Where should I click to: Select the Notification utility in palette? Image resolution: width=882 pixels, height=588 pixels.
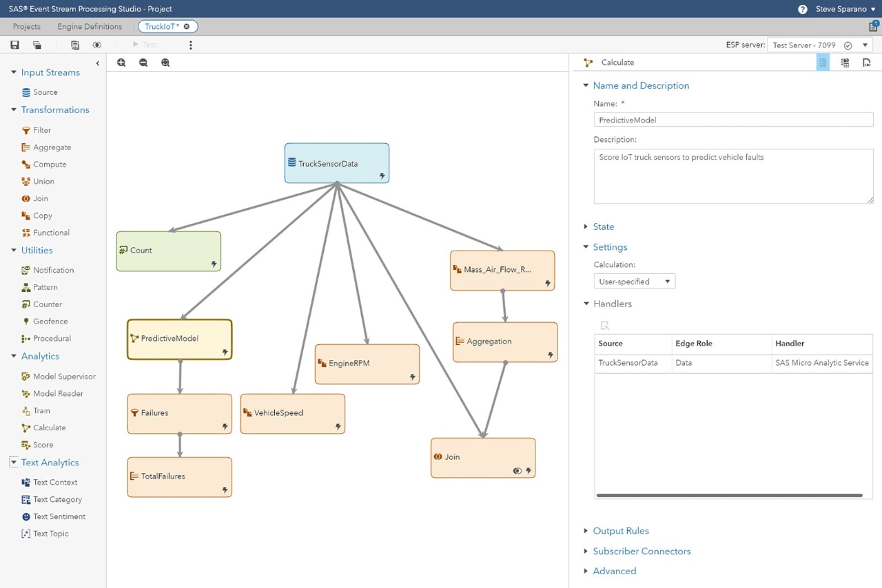pyautogui.click(x=48, y=270)
